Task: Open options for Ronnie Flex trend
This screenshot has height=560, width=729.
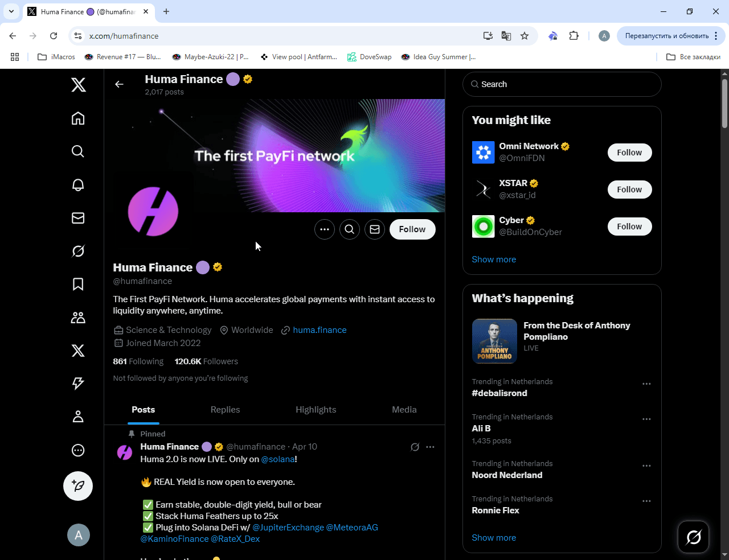Action: 646,501
